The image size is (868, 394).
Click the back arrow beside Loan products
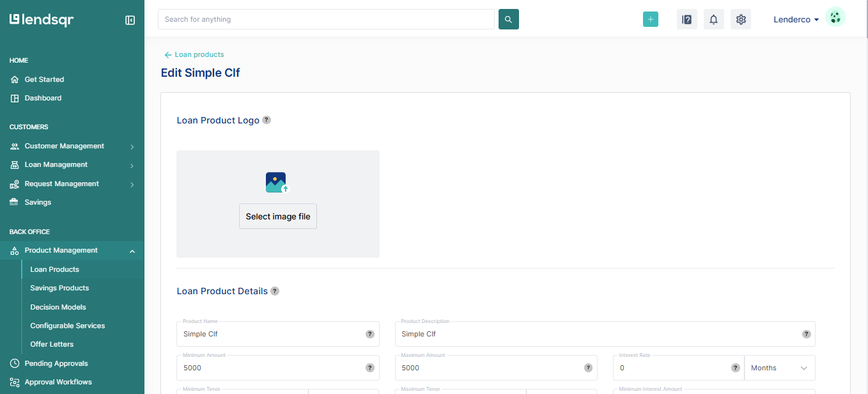click(168, 55)
